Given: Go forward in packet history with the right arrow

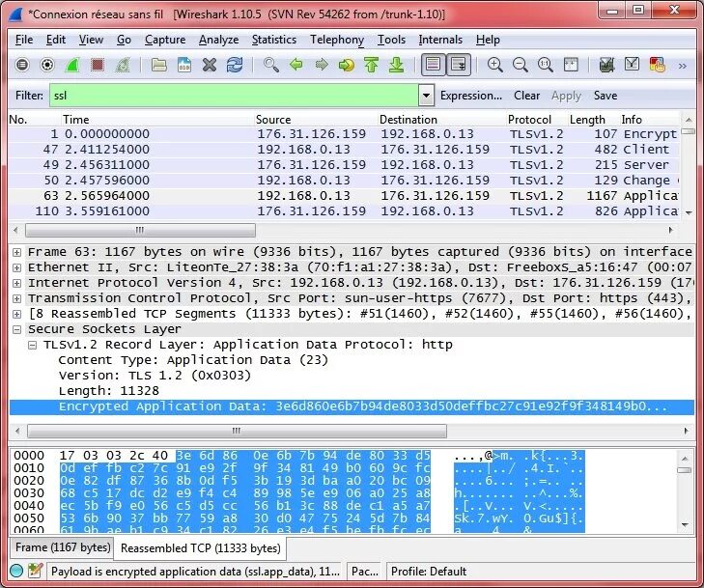Looking at the screenshot, I should click(x=321, y=65).
